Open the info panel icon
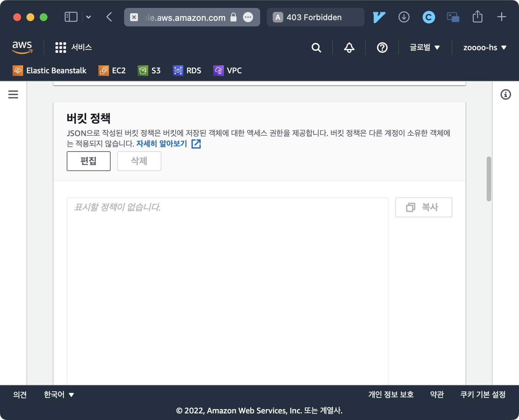Viewport: 519px width, 420px height. point(505,94)
